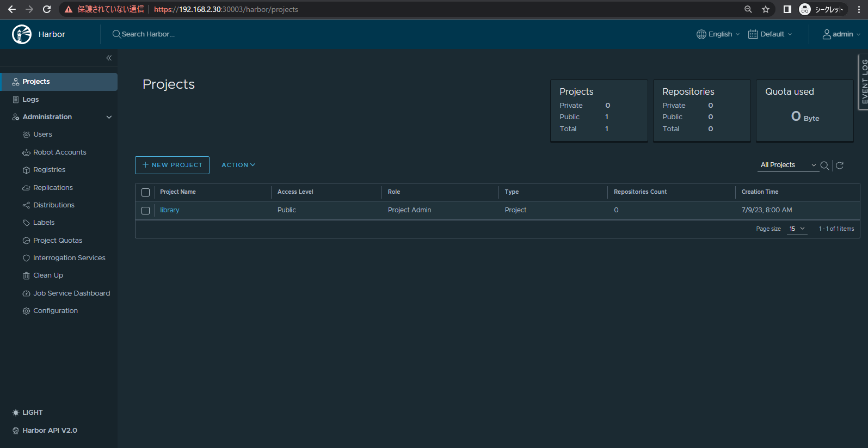Open Logs in the sidebar
Image resolution: width=868 pixels, height=448 pixels.
[x=30, y=100]
